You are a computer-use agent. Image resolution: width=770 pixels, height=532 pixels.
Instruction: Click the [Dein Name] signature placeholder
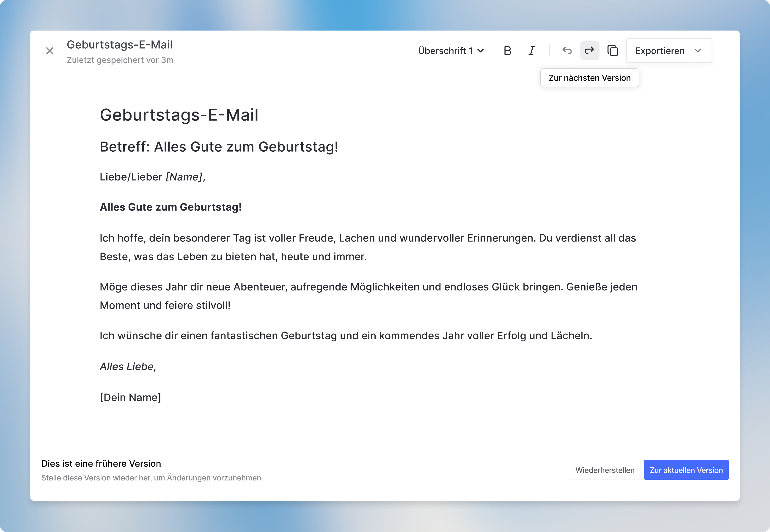coord(130,397)
